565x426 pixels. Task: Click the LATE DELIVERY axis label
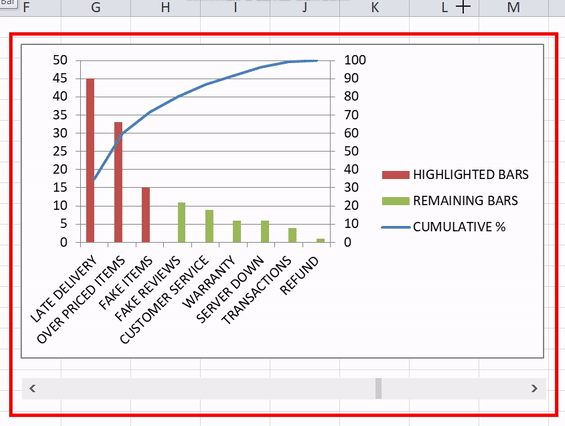pyautogui.click(x=64, y=289)
